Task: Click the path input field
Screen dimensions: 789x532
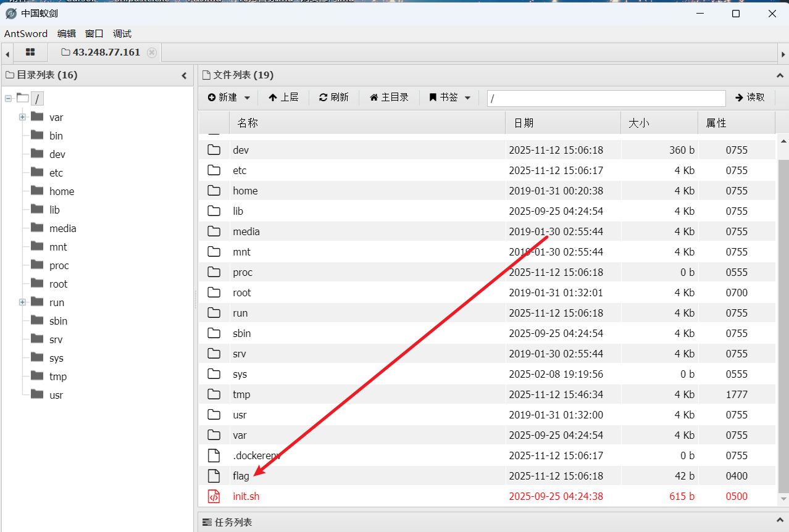Action: click(606, 98)
